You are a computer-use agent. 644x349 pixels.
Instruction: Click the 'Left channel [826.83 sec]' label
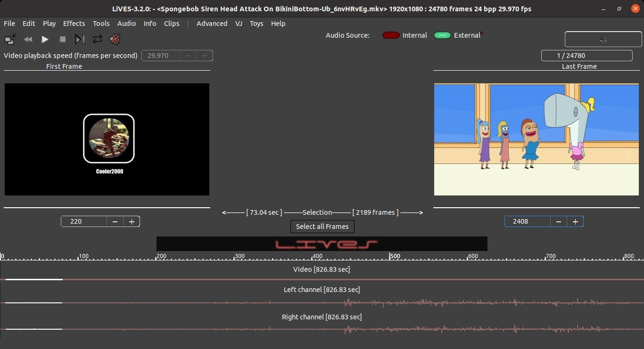[x=322, y=290]
